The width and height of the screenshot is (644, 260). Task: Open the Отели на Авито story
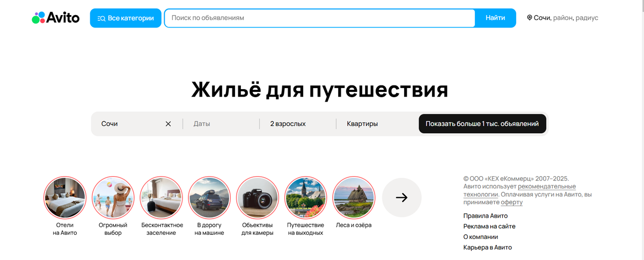(65, 207)
